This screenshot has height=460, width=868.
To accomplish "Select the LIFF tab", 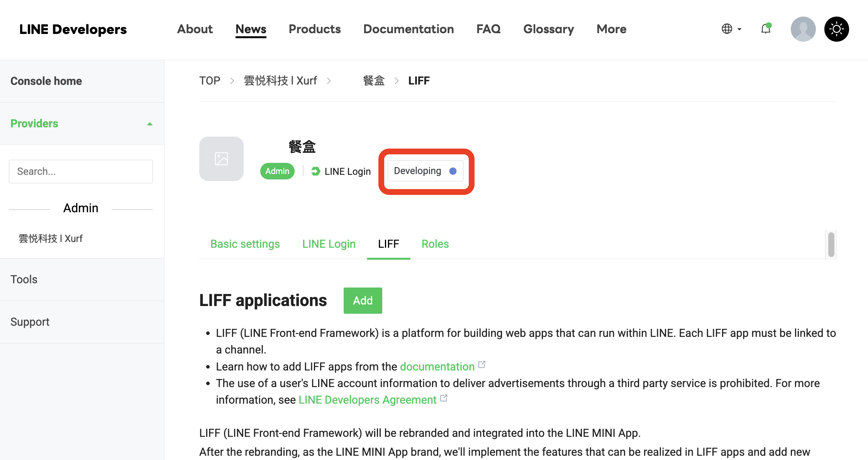I will point(388,244).
